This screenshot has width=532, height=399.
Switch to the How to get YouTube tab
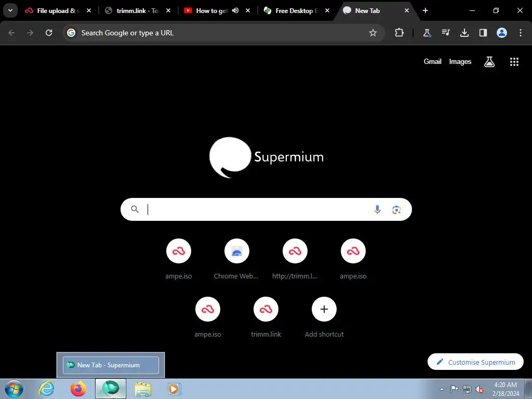(211, 10)
